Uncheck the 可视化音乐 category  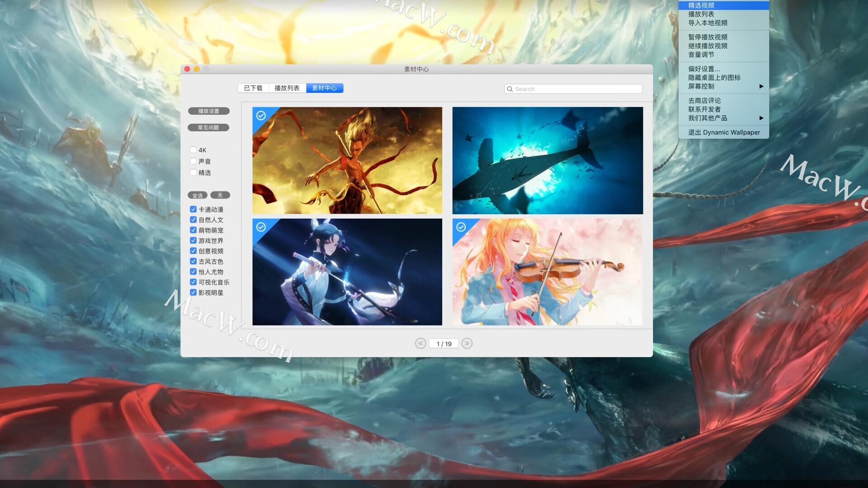coord(193,282)
